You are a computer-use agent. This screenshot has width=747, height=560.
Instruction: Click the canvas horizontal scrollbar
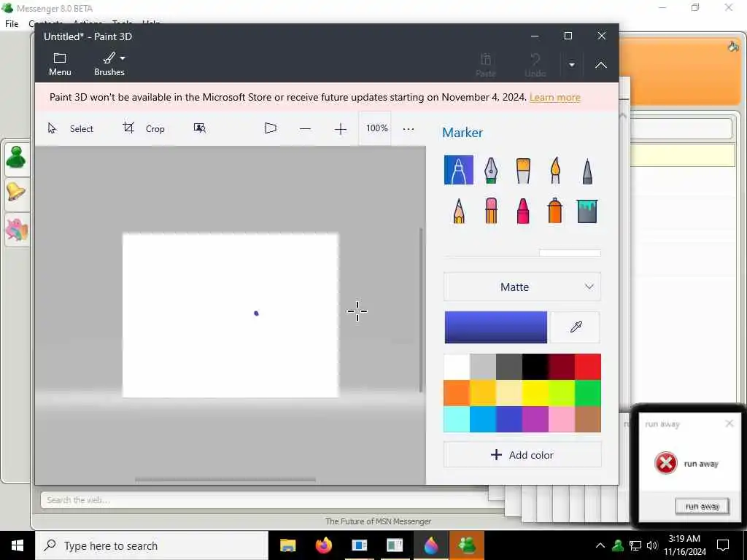(x=225, y=480)
